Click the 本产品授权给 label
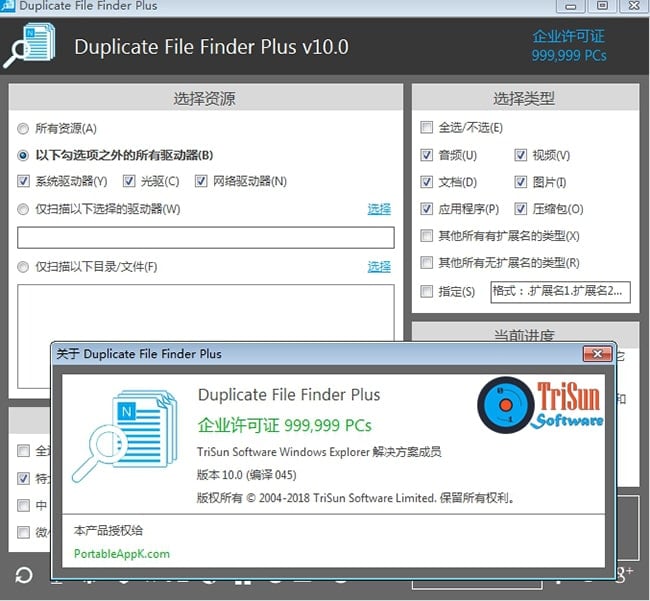 click(x=108, y=531)
